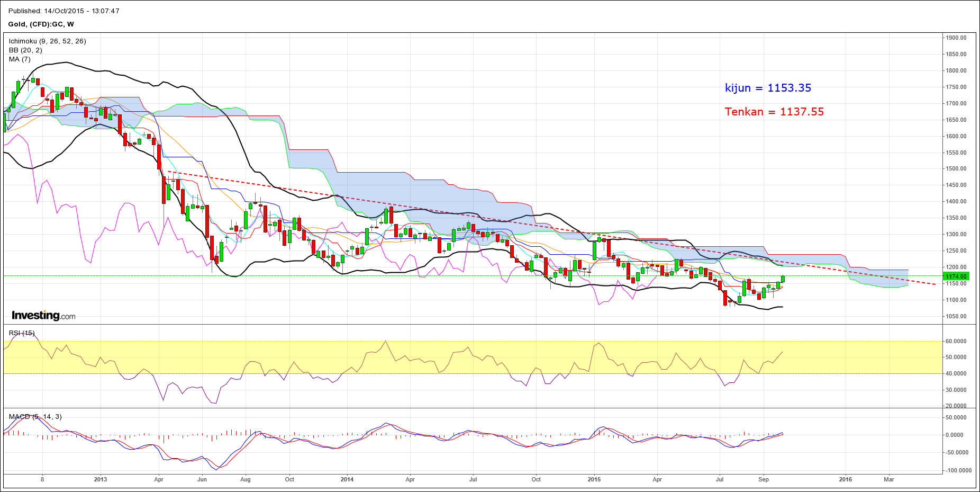Select the 2013 year label on time axis
Screen dimensions: 980x492
pyautogui.click(x=100, y=479)
